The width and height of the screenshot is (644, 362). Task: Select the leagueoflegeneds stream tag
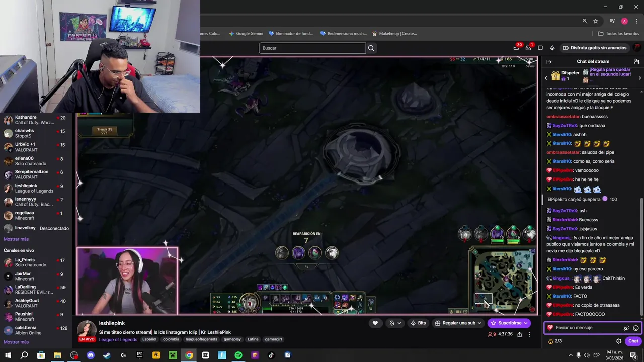click(x=201, y=339)
